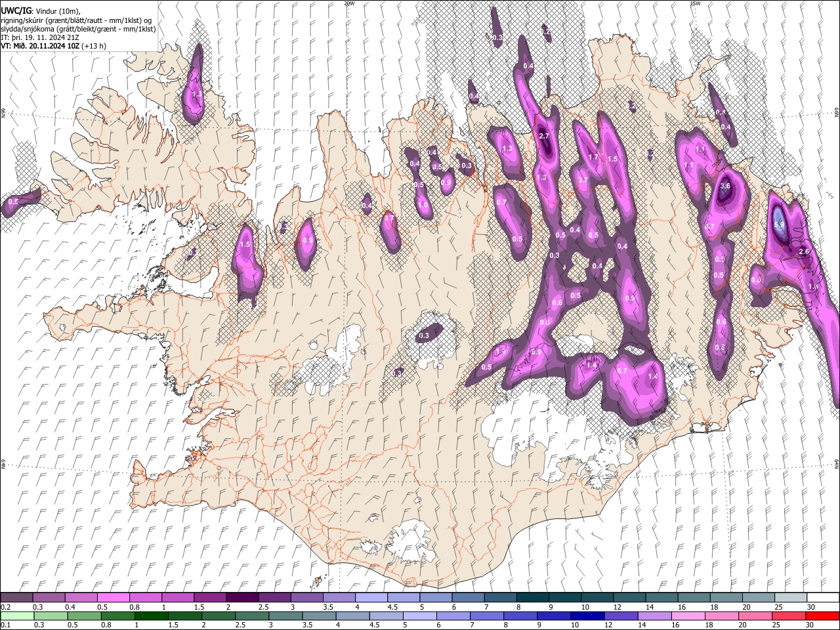
Task: Click the 'rigning/skúrir' description line
Action: (x=76, y=20)
